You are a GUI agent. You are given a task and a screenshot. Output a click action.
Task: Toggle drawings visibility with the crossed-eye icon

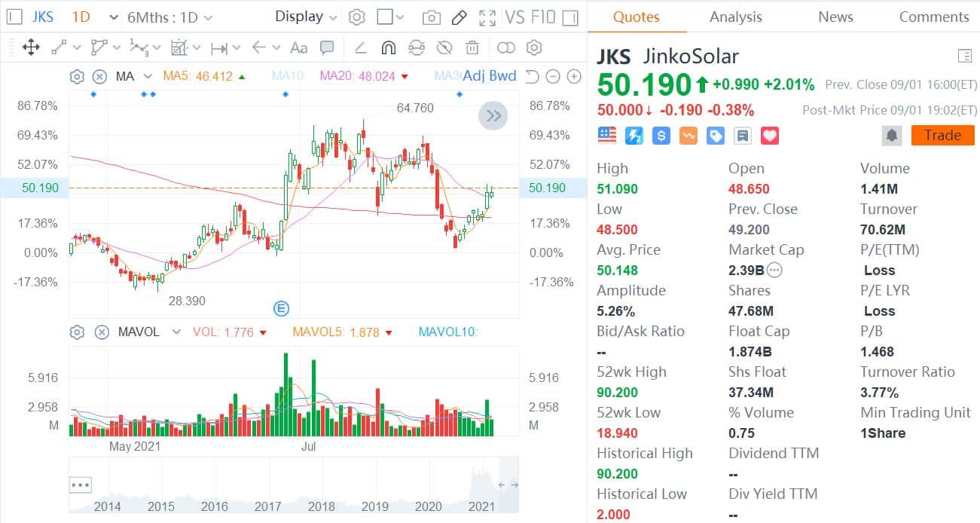pos(444,47)
